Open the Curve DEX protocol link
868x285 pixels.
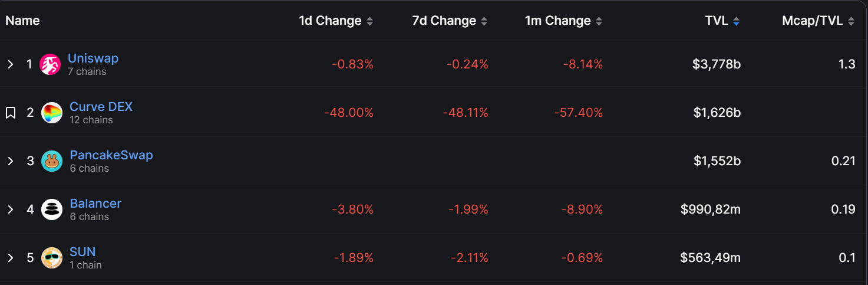click(x=101, y=107)
